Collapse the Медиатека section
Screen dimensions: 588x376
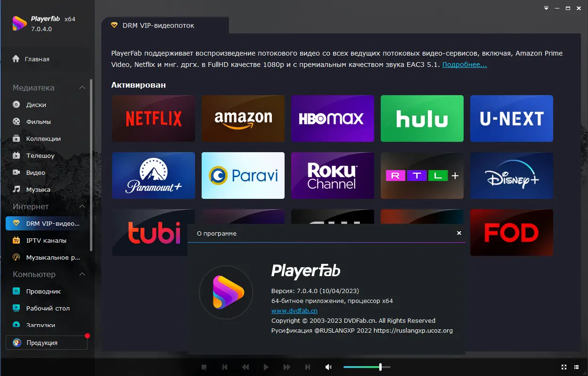[x=82, y=88]
